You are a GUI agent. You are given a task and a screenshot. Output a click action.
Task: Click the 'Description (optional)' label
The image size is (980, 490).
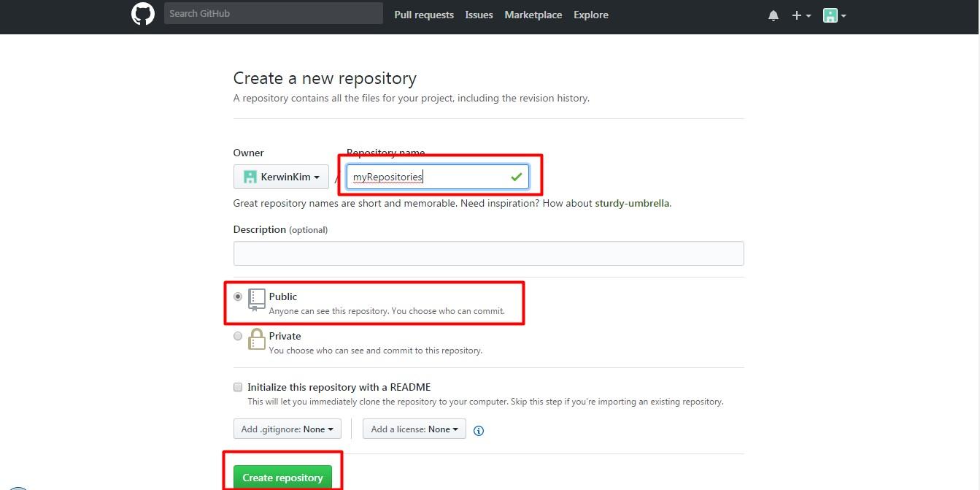point(280,229)
